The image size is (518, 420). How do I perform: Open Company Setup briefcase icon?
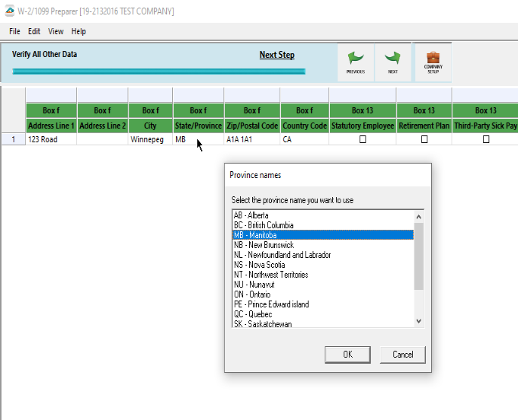coord(433,59)
